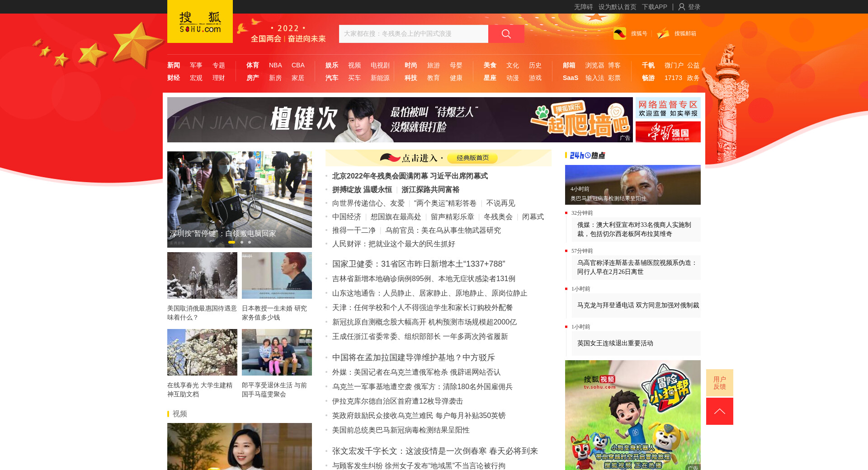This screenshot has height=470, width=868.
Task: Open the 用户反馈 feedback button
Action: pyautogui.click(x=719, y=383)
